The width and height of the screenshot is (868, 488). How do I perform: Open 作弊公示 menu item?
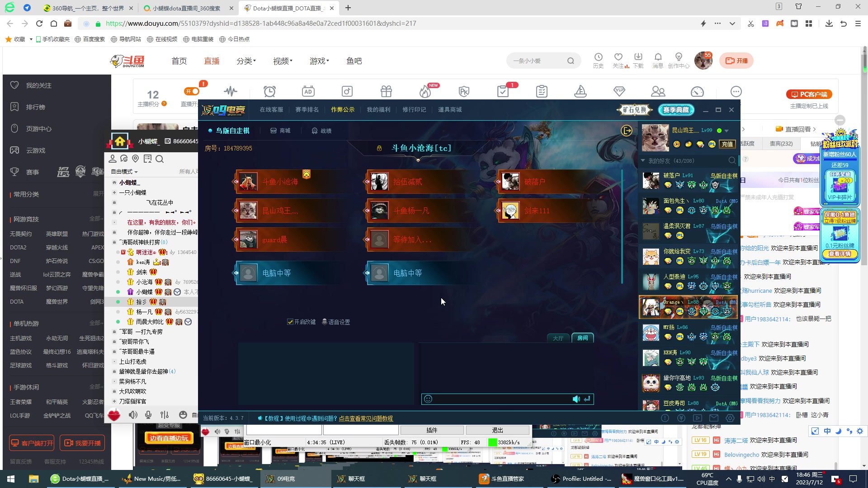343,110
